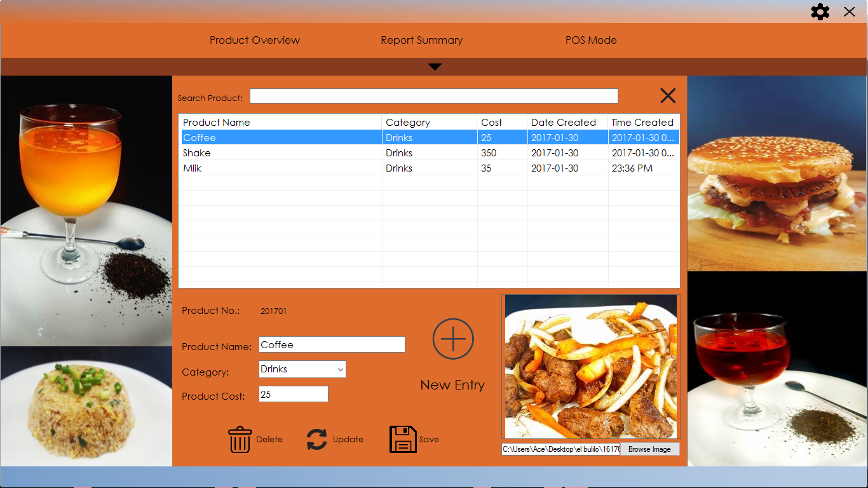Image resolution: width=868 pixels, height=488 pixels.
Task: Click the product preview food image
Action: pos(590,366)
